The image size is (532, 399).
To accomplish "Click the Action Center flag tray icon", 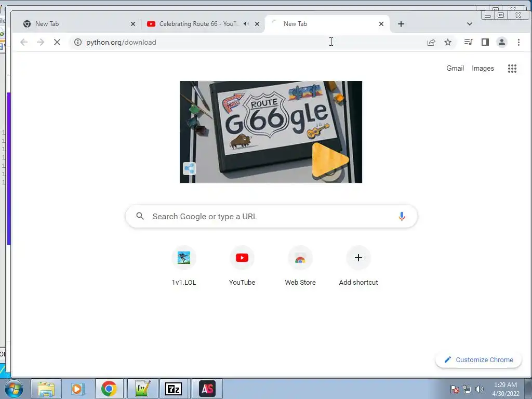I will pyautogui.click(x=454, y=389).
